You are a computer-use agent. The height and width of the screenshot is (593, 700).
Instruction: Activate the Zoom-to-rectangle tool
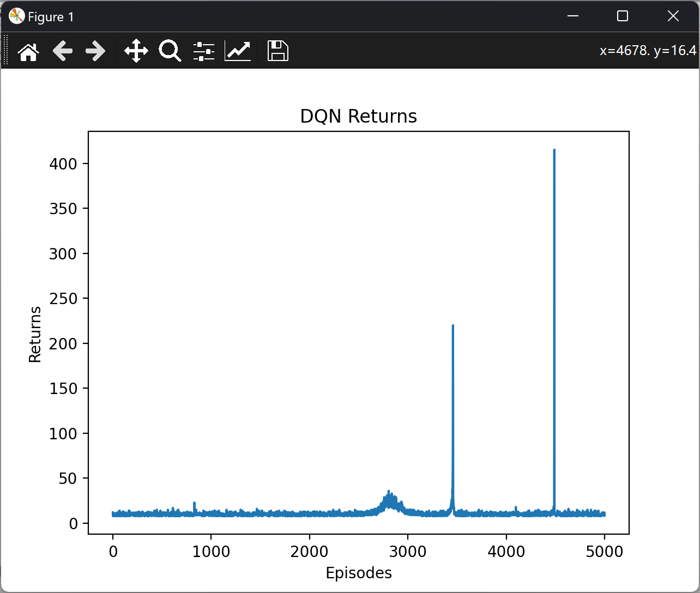[169, 50]
